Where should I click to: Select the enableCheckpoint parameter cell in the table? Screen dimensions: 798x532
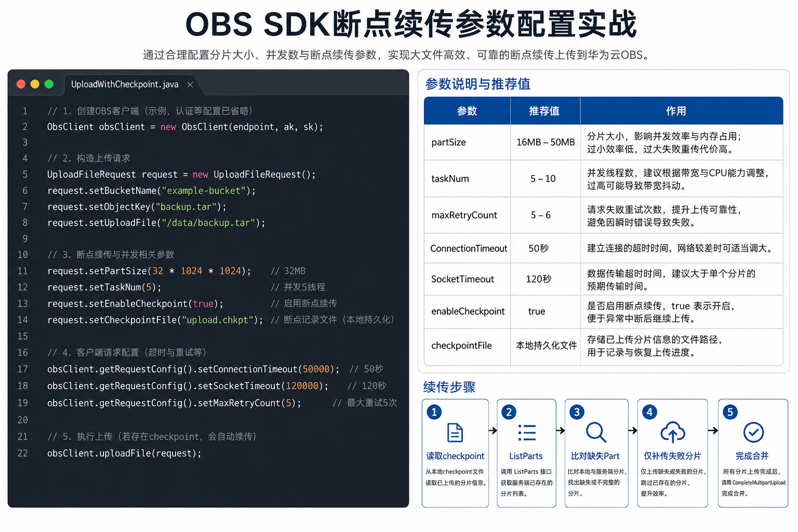(x=467, y=312)
